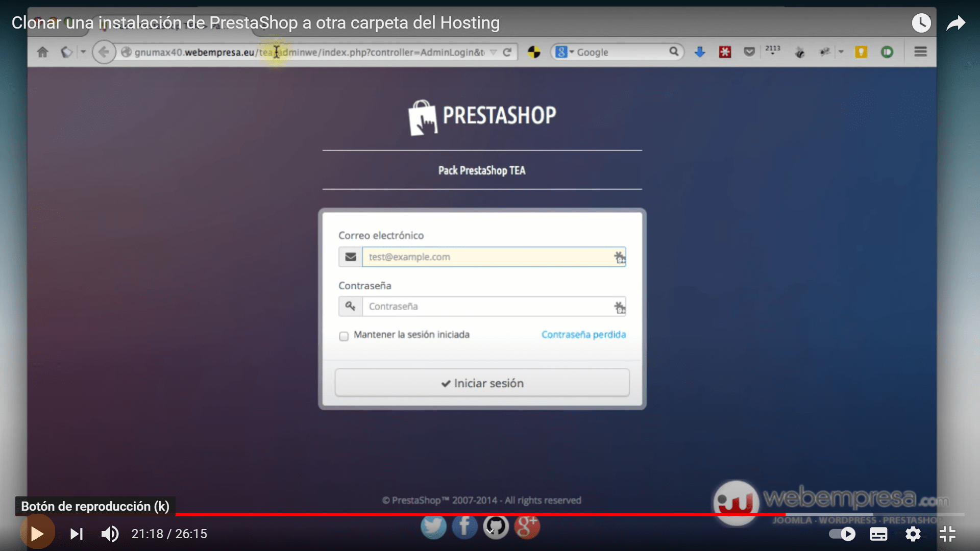Screen dimensions: 980x551
Task: Click the key icon beside password field
Action: (x=351, y=307)
